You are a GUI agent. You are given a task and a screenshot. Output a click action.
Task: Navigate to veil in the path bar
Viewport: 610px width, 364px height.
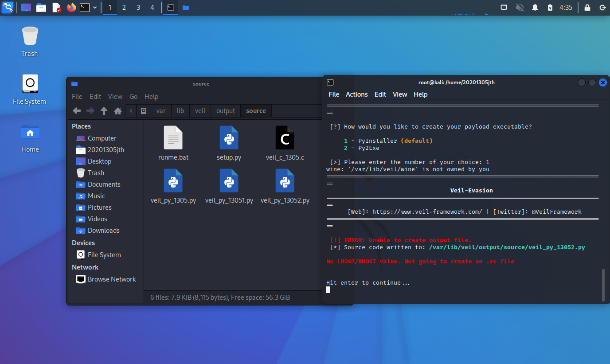200,111
